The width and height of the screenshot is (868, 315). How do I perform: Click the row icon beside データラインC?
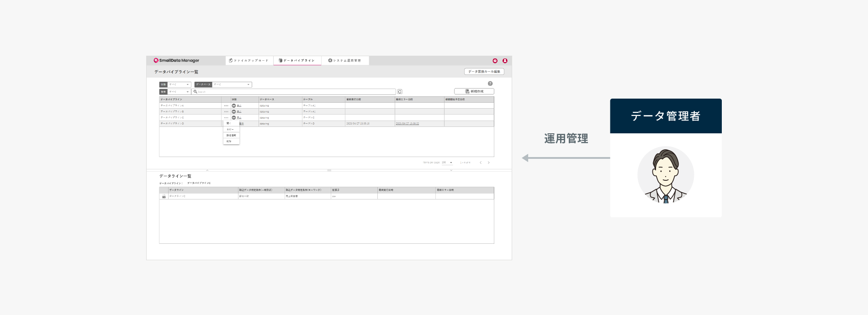tap(164, 196)
